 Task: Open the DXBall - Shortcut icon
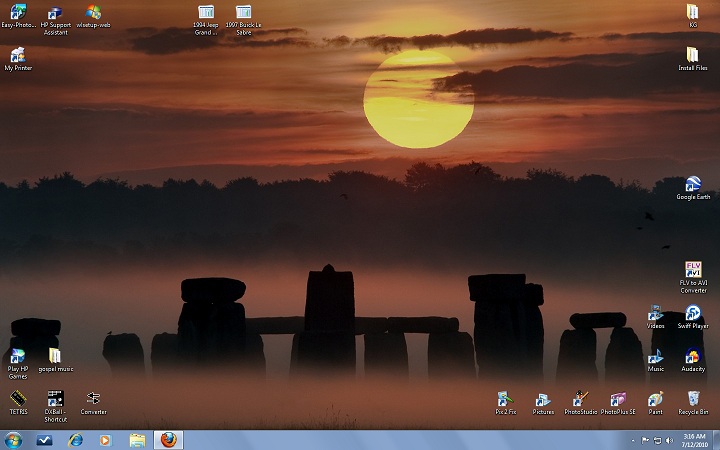pos(56,406)
